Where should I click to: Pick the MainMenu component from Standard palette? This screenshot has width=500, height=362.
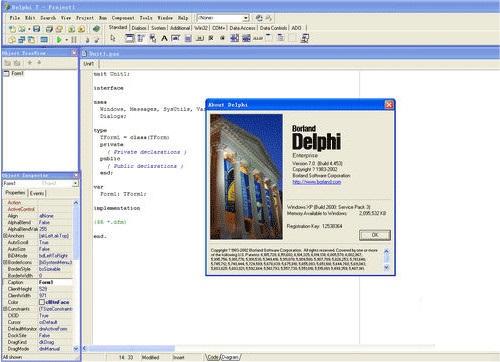(x=141, y=39)
